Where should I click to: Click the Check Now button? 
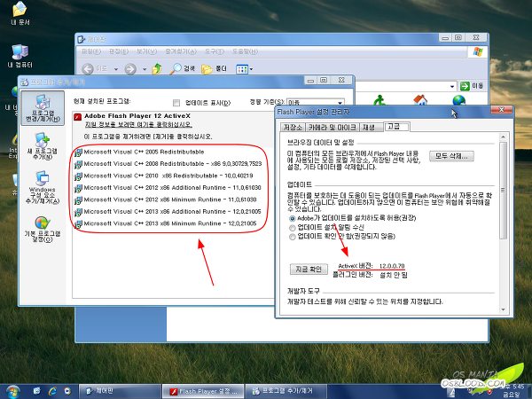click(309, 269)
